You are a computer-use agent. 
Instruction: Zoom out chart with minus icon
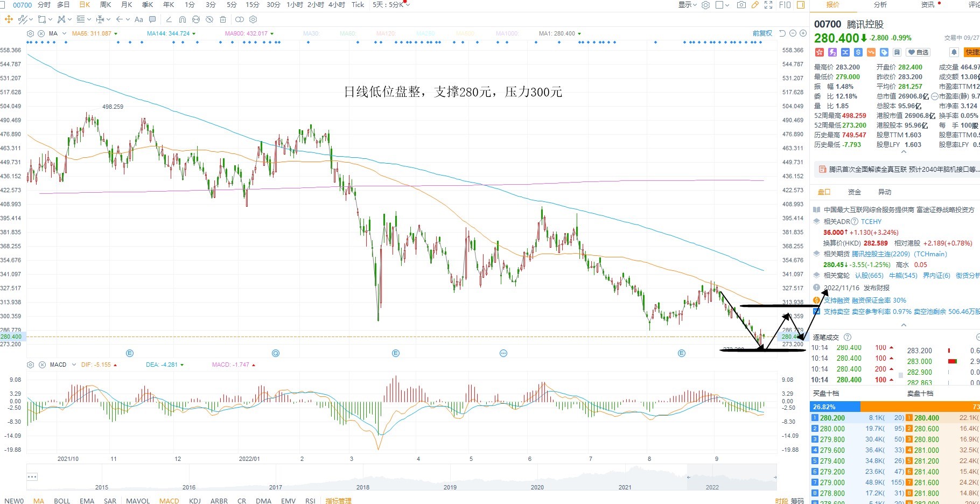(x=793, y=33)
